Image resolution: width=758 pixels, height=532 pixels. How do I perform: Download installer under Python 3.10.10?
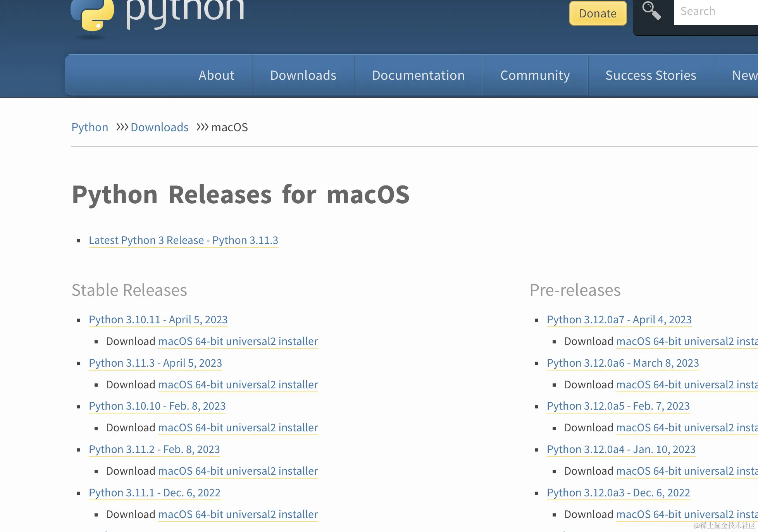point(238,427)
